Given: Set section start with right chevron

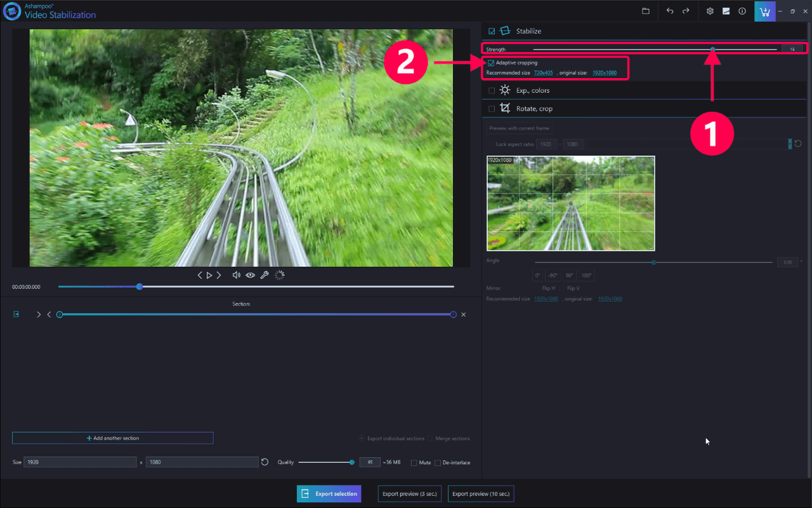Looking at the screenshot, I should click(39, 314).
